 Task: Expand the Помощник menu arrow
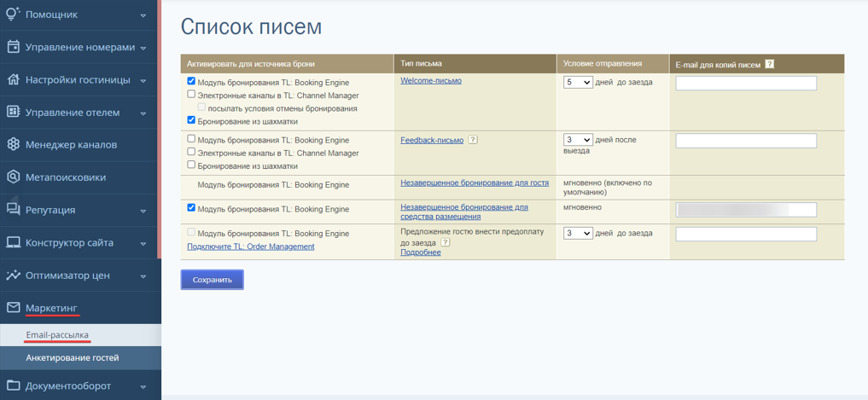coord(143,15)
